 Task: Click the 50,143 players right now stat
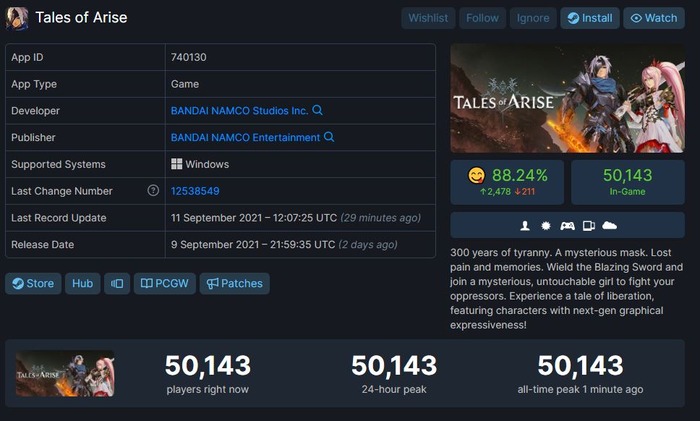click(208, 373)
